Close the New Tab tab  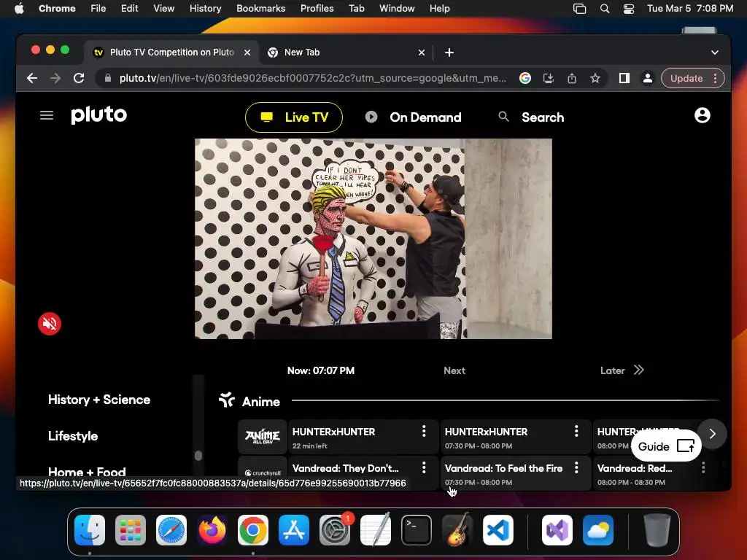[x=421, y=52]
